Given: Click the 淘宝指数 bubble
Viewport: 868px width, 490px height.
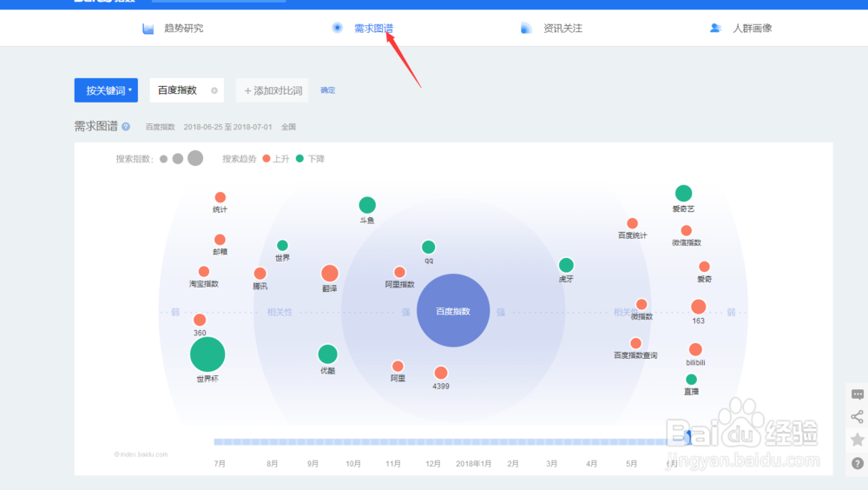Looking at the screenshot, I should (204, 271).
